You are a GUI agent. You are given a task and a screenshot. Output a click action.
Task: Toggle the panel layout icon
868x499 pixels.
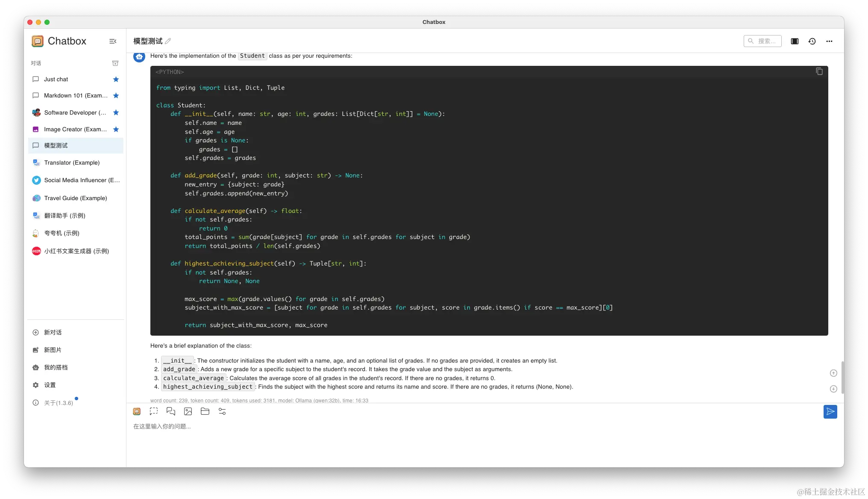click(x=795, y=41)
